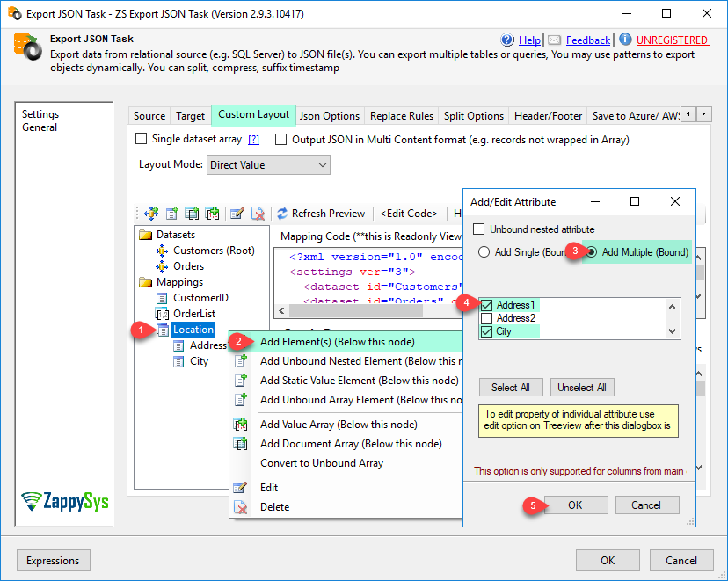Click icon next to Add Document Array
Image resolution: width=728 pixels, height=581 pixels.
[x=241, y=444]
